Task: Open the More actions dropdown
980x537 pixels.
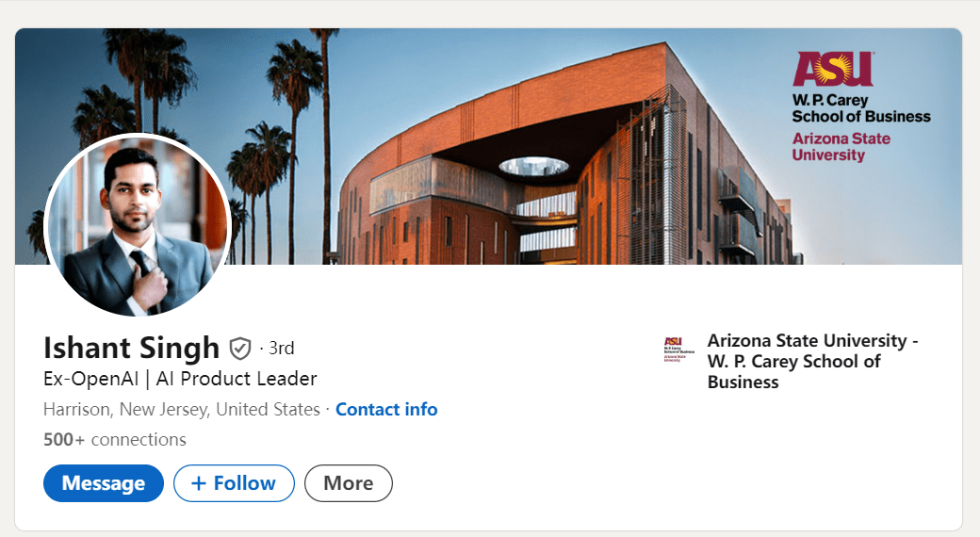Action: [348, 483]
